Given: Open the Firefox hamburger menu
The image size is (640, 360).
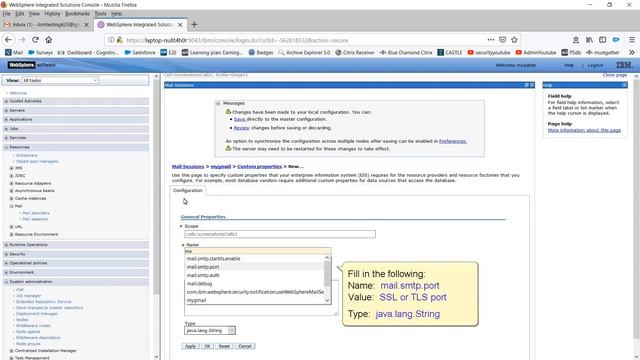Looking at the screenshot, I should 631,40.
